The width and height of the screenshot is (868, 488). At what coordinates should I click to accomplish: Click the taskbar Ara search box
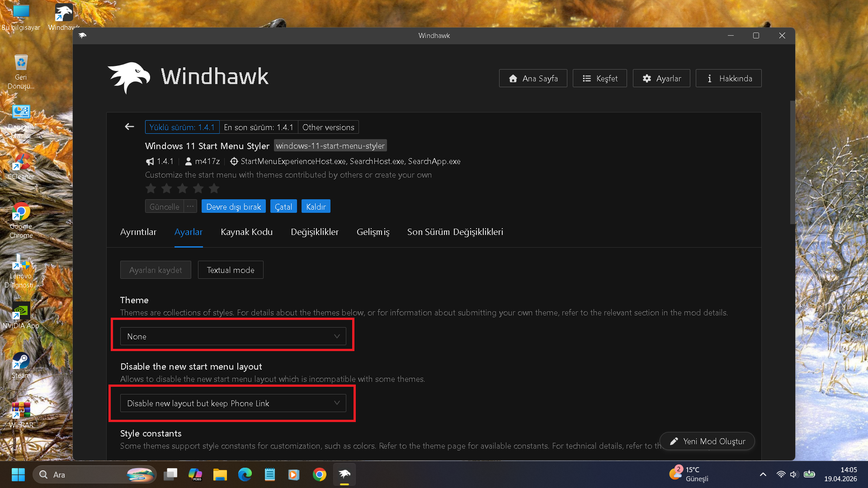[94, 474]
